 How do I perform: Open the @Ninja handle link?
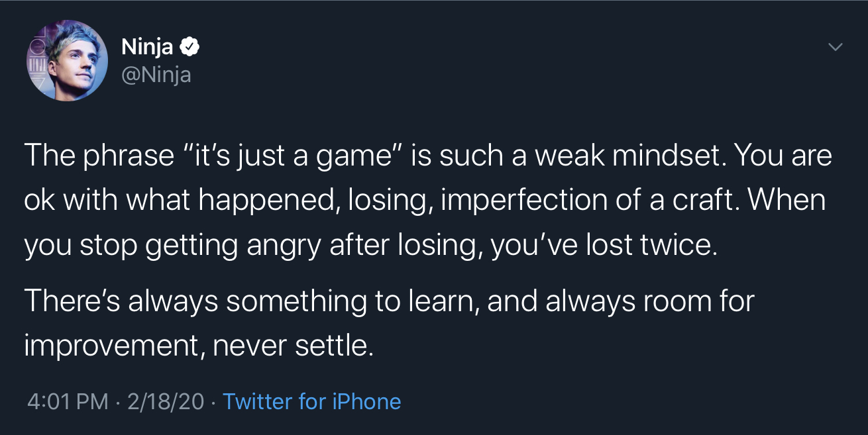[156, 74]
